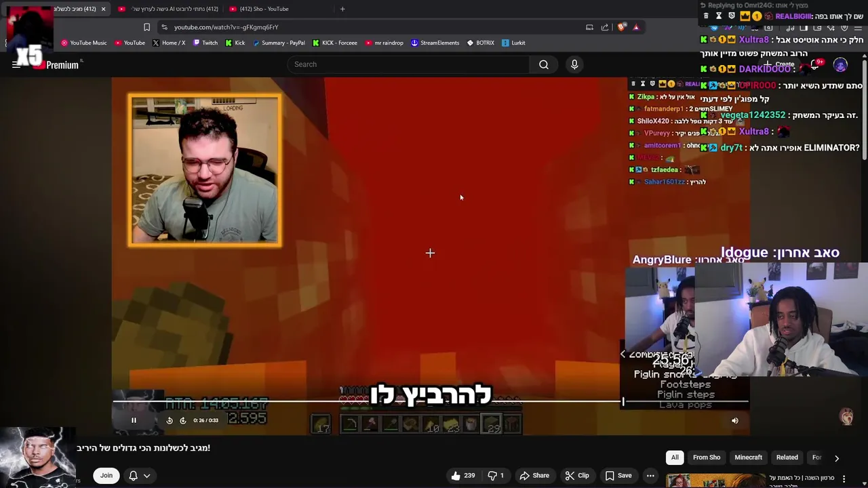Select the Minecraft filter chip

pyautogui.click(x=749, y=457)
